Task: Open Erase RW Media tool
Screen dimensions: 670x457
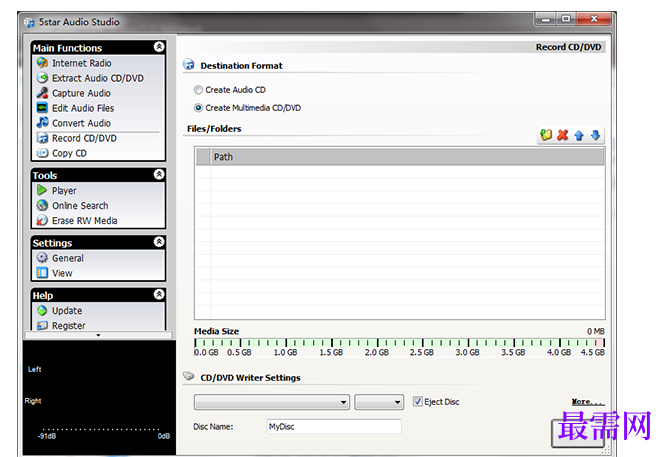Action: pyautogui.click(x=85, y=220)
